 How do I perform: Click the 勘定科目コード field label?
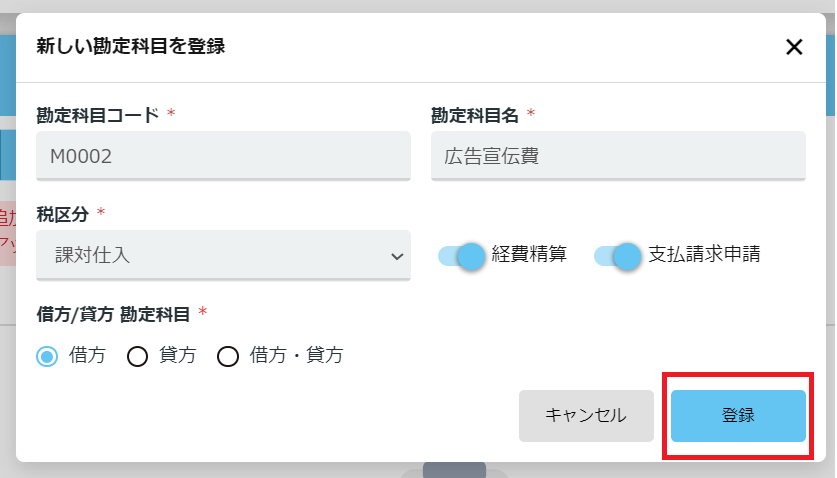point(98,115)
